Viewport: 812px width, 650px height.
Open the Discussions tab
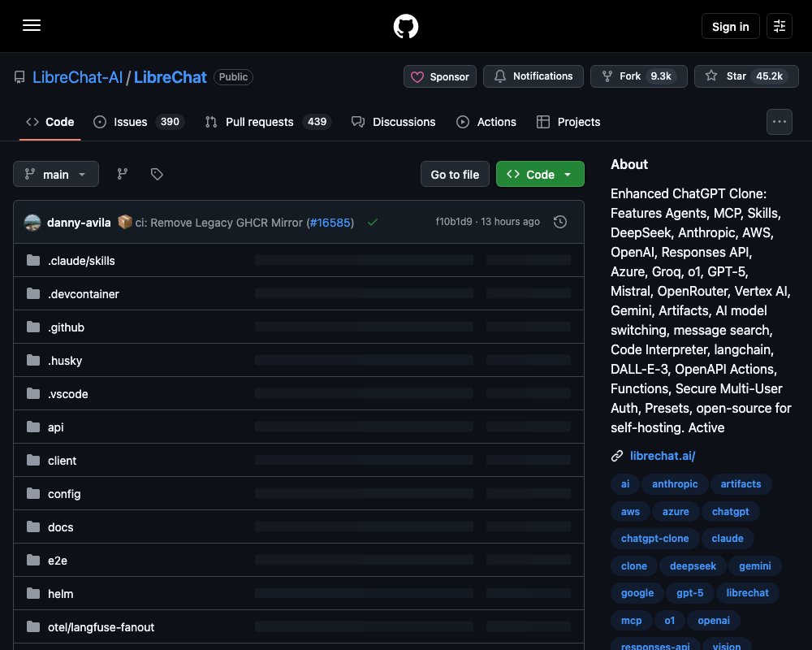(394, 122)
